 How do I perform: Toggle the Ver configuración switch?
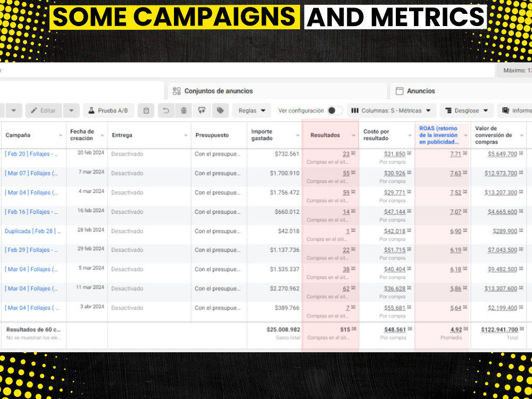(x=335, y=111)
